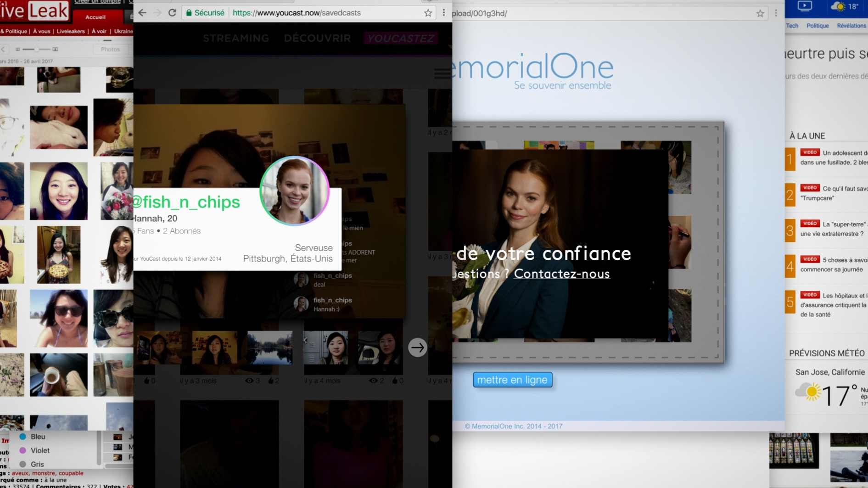
Task: Open the woman in sunglasses beach photo
Action: [59, 318]
